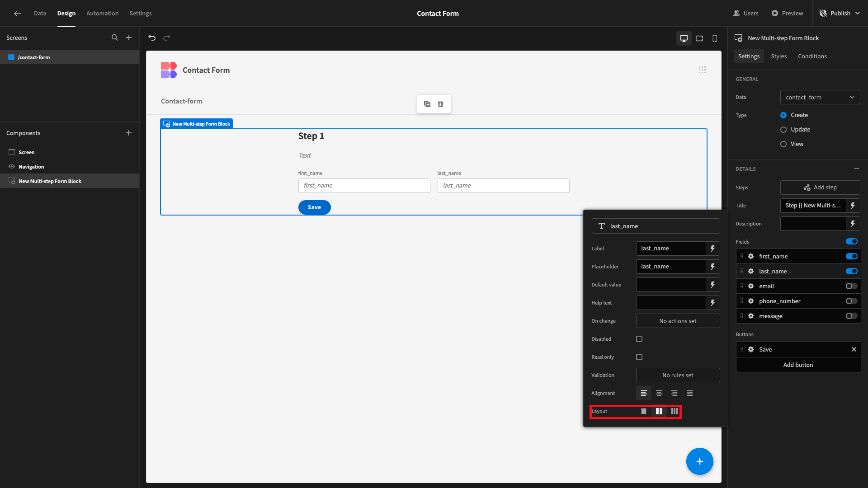This screenshot has height=488, width=868.
Task: Select the /contact-form screen
Action: click(70, 57)
